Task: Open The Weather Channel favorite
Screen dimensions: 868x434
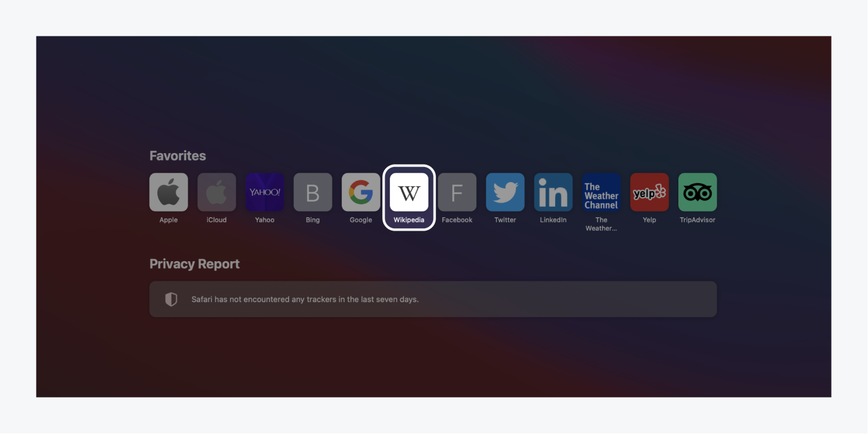Action: coord(601,192)
